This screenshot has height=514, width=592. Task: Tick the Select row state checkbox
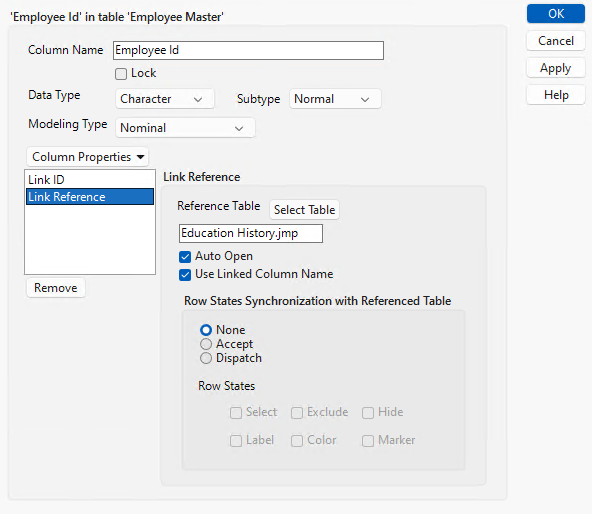click(x=236, y=413)
